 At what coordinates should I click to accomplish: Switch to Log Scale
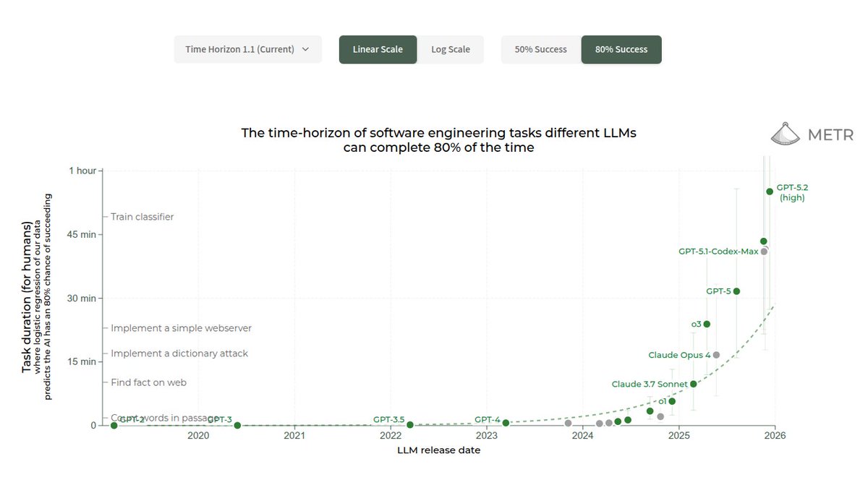(451, 49)
